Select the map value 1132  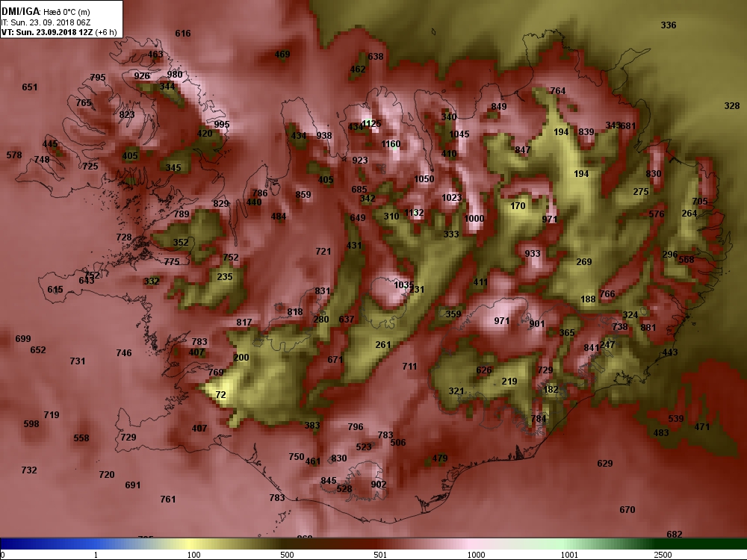click(x=414, y=212)
